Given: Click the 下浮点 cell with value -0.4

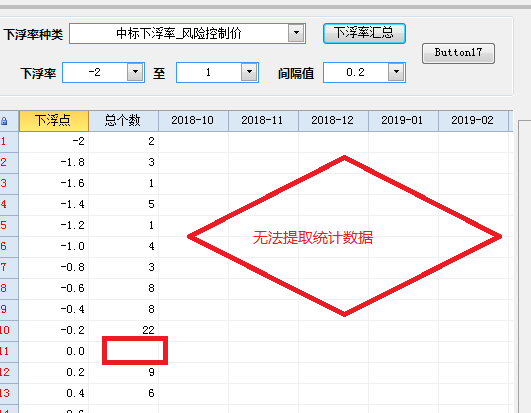Looking at the screenshot, I should click(x=54, y=309).
